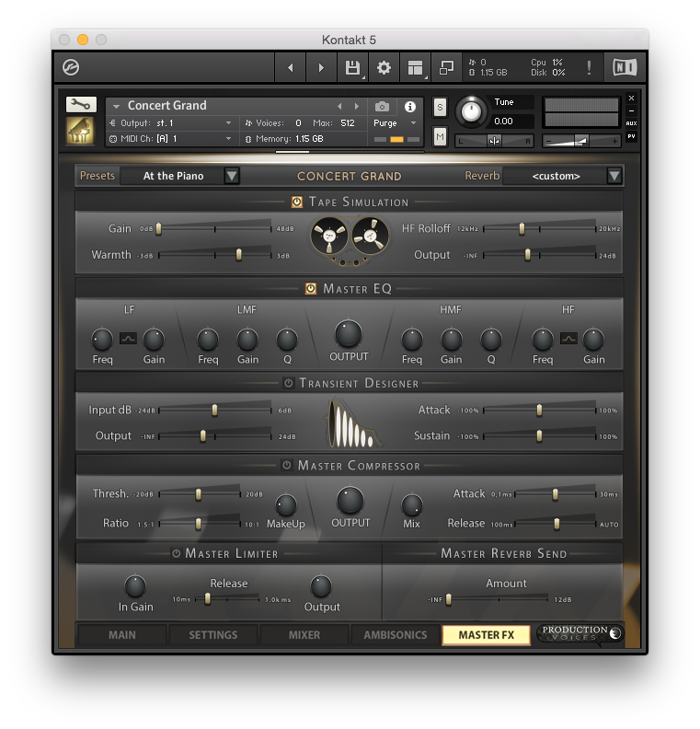Go to previous instrument with left arrow
Viewport: 700px width, 729px height.
point(291,68)
